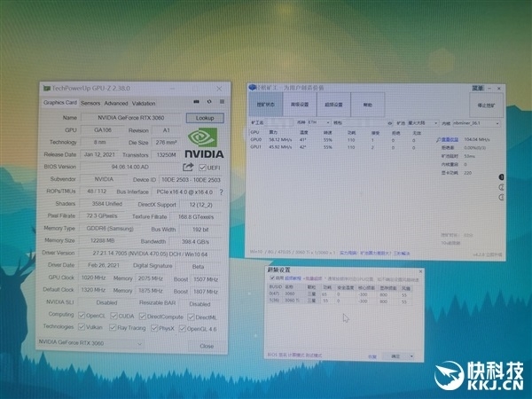Screen dimensions: 532x399
Task: Select the second miner tab, right of 挖矿状态
Action: [x=300, y=105]
